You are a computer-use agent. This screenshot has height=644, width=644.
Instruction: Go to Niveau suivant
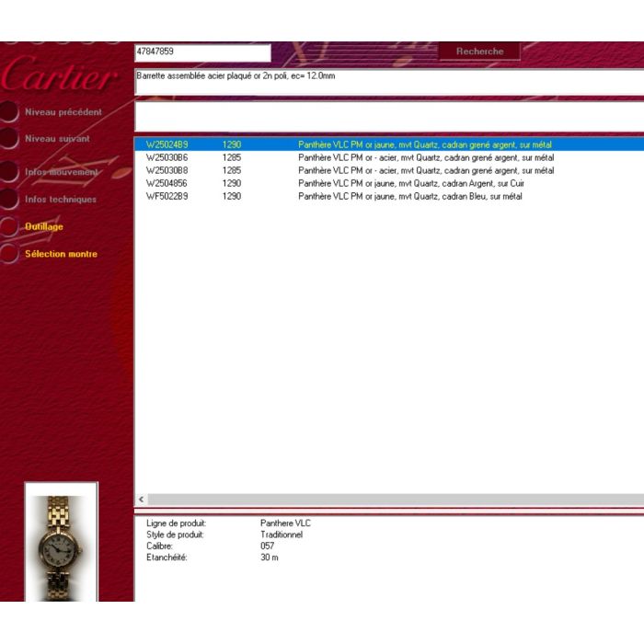(x=57, y=138)
